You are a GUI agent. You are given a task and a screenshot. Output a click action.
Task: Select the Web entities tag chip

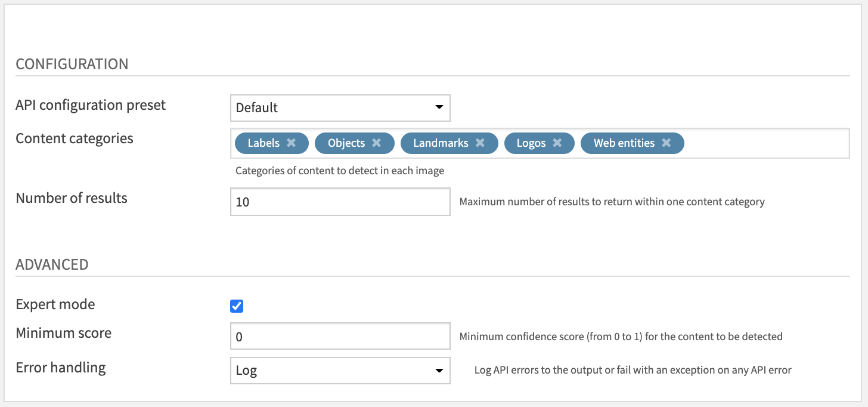pyautogui.click(x=623, y=143)
